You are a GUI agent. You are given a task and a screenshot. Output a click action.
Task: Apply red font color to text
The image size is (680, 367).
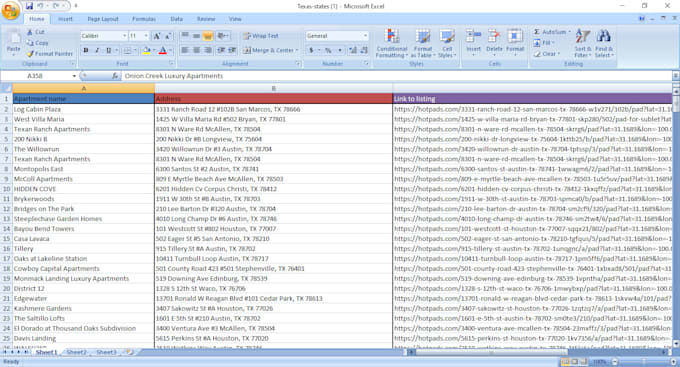pos(163,50)
